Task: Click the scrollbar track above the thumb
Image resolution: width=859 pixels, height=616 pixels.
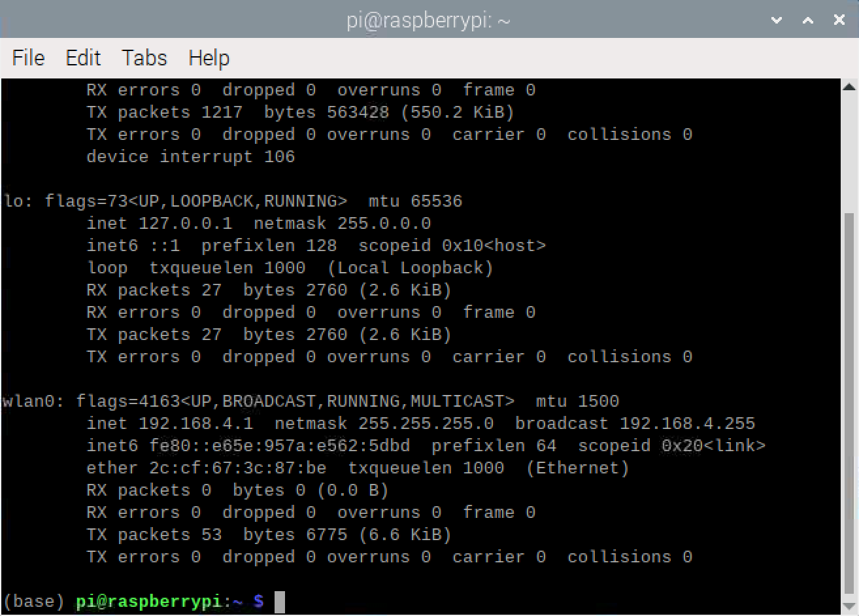Action: [x=849, y=150]
